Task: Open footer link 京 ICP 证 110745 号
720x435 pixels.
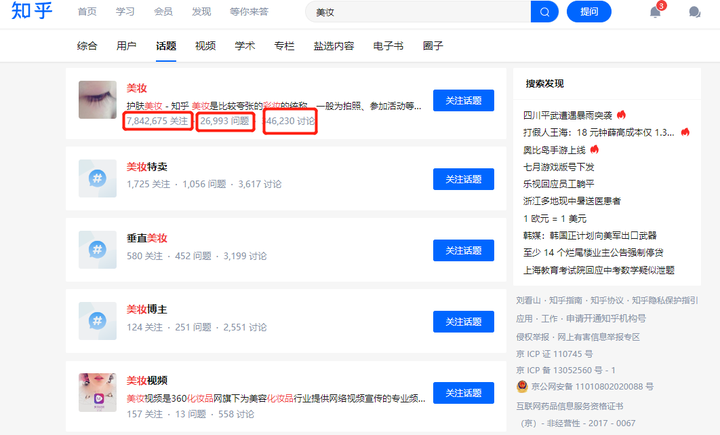Action: (x=554, y=354)
